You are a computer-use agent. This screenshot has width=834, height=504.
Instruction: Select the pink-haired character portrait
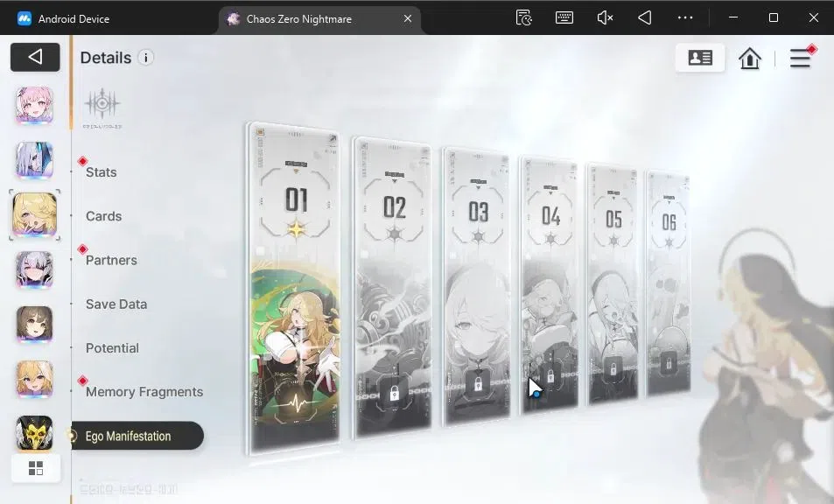click(35, 105)
